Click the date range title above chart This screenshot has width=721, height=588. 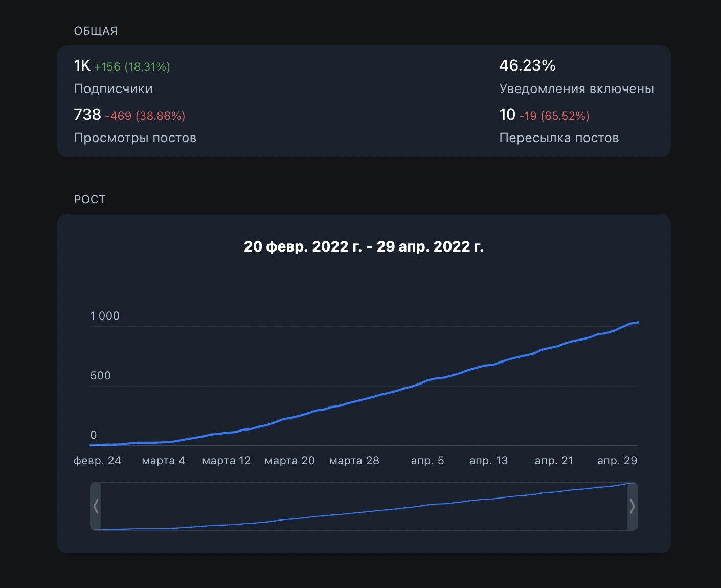point(364,246)
